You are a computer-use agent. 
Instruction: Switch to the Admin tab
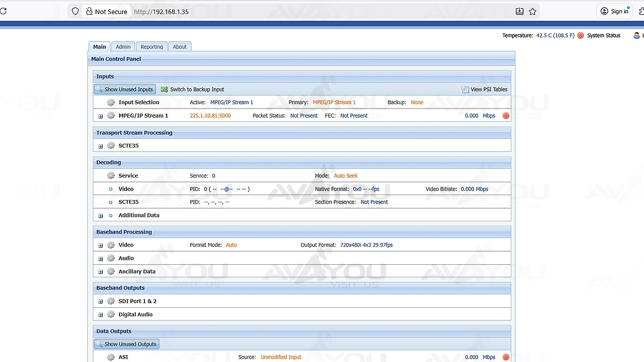tap(123, 47)
